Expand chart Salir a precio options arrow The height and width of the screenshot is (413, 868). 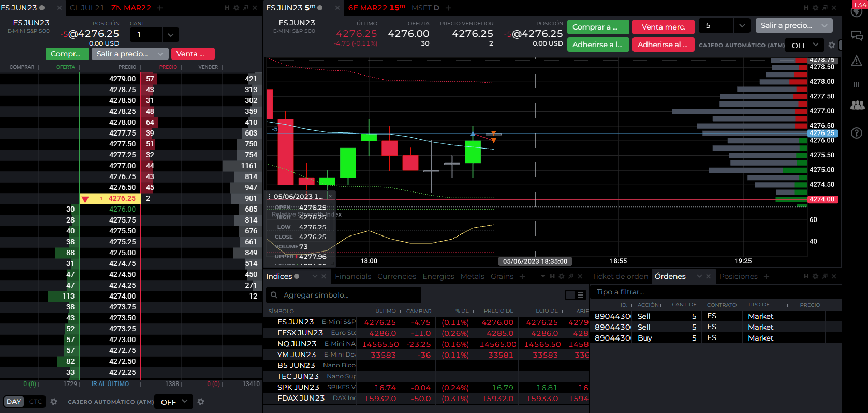825,25
